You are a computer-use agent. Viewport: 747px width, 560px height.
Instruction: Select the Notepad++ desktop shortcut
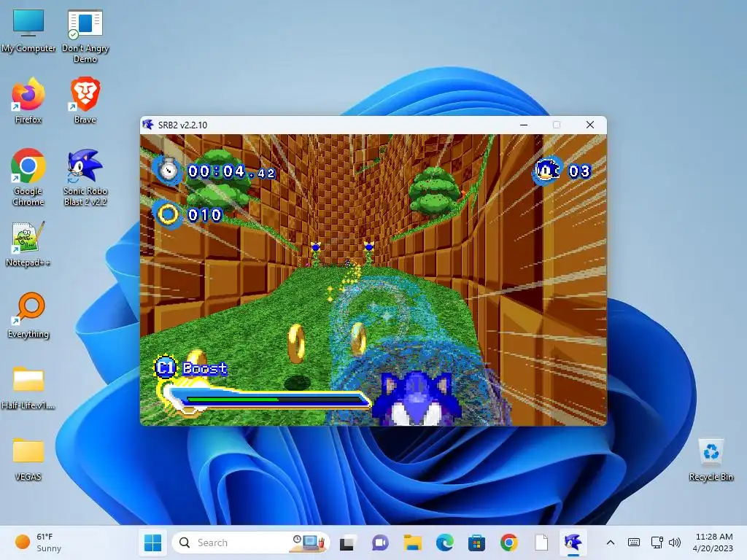[28, 244]
